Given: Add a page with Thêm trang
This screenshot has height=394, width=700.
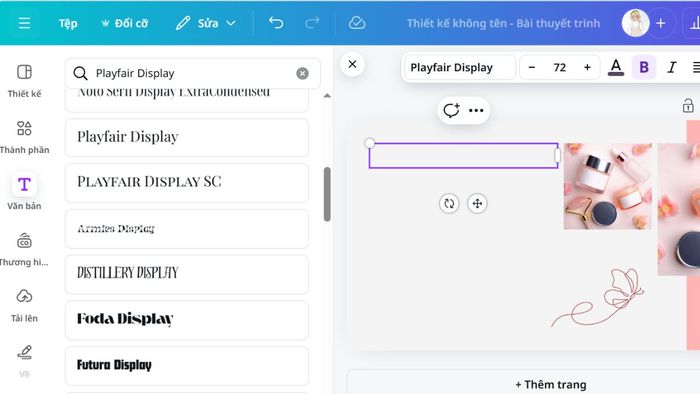Looking at the screenshot, I should pos(550,384).
